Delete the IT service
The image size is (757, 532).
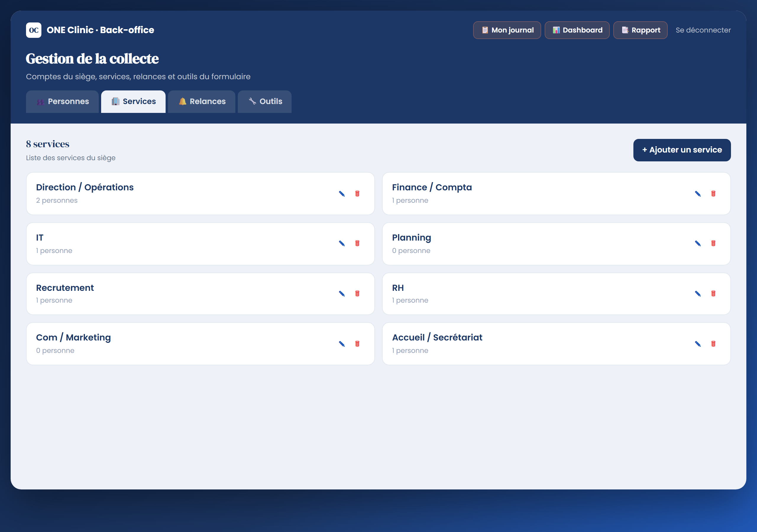tap(357, 244)
